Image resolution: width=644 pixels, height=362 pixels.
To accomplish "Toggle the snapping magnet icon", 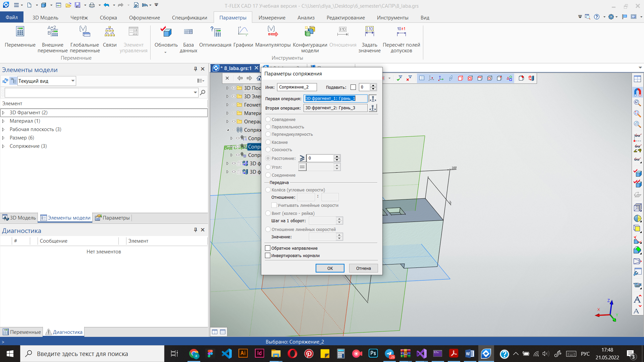I will [x=637, y=92].
